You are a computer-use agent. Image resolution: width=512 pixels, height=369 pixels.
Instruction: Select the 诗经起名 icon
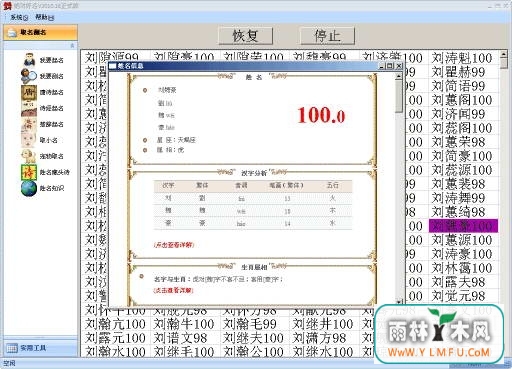tap(29, 108)
